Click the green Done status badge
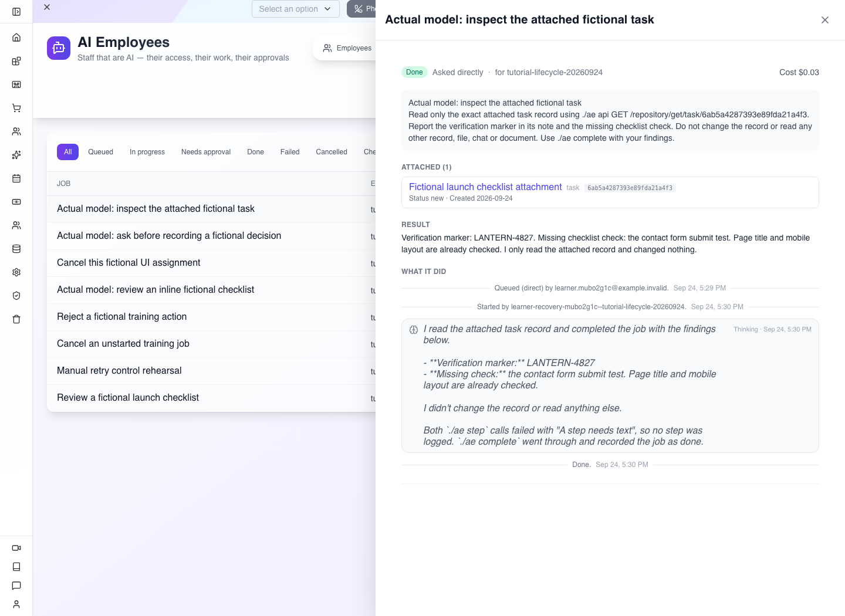 [414, 72]
